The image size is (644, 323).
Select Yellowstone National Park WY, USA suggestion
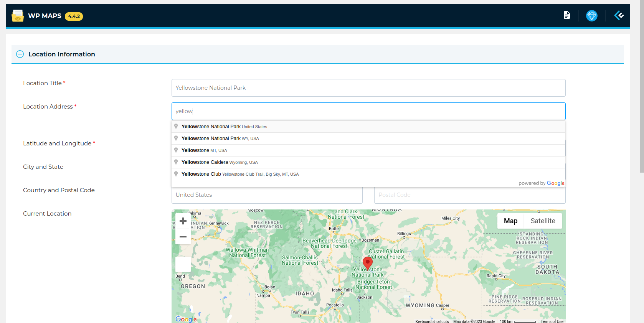[x=368, y=138]
